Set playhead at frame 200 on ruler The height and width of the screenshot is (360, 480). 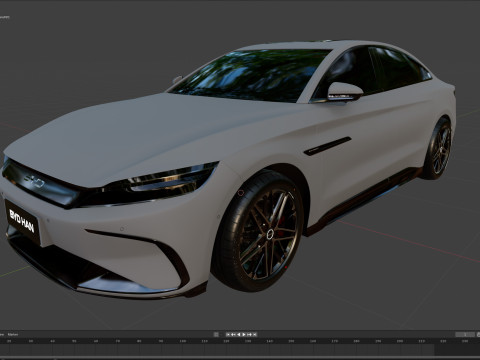400,341
